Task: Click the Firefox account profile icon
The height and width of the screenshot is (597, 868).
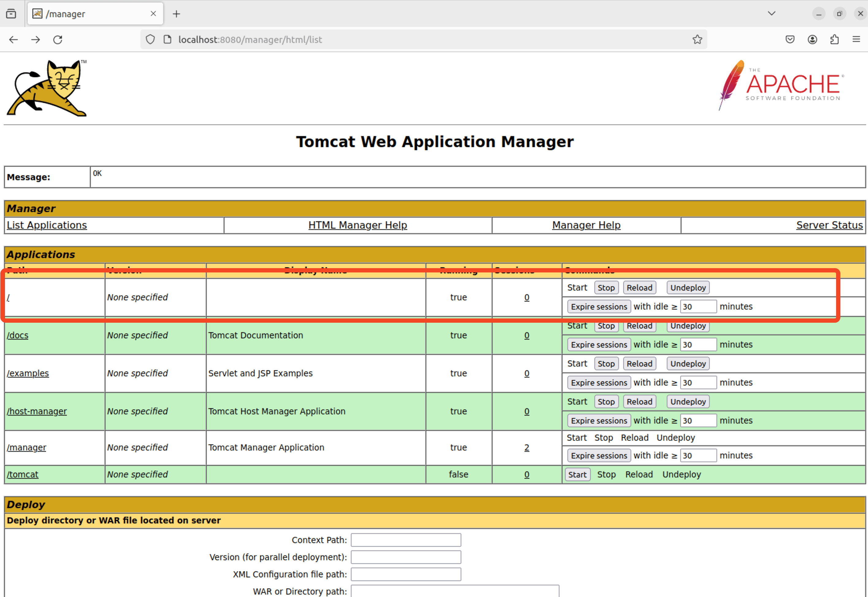Action: [812, 40]
